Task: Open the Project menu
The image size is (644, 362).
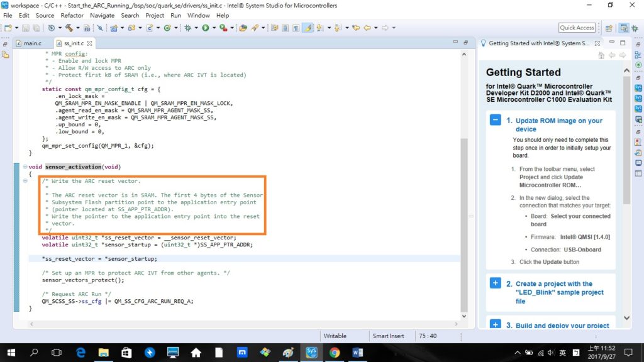Action: tap(155, 15)
